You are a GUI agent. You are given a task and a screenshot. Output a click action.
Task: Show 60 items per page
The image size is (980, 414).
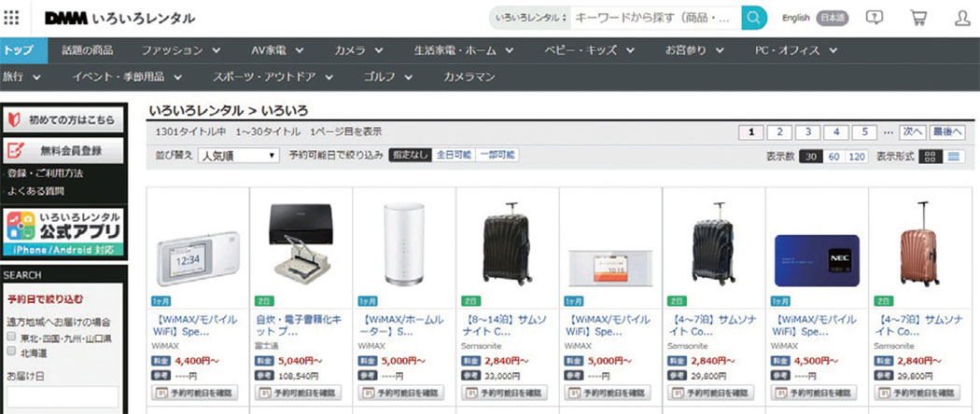click(833, 157)
